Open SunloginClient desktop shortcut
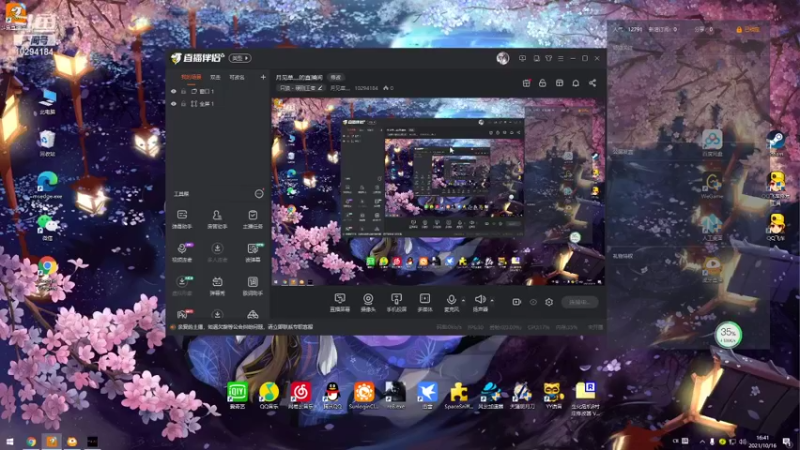 (364, 395)
